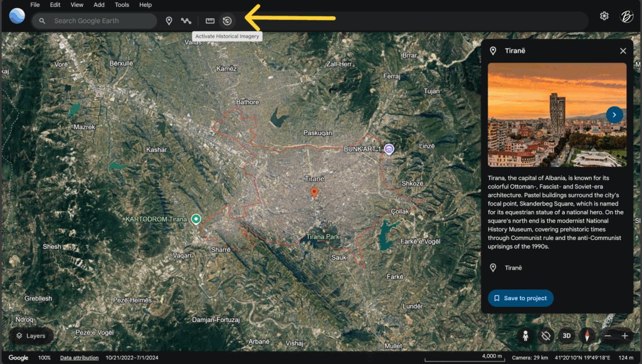Open the account profile avatar
642x364 pixels.
[626, 16]
